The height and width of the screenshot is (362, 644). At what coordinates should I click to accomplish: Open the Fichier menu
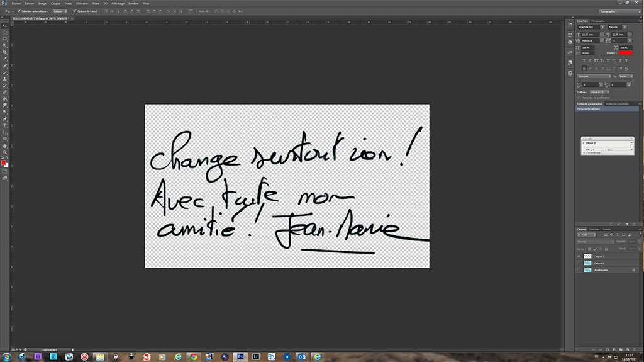click(x=16, y=3)
